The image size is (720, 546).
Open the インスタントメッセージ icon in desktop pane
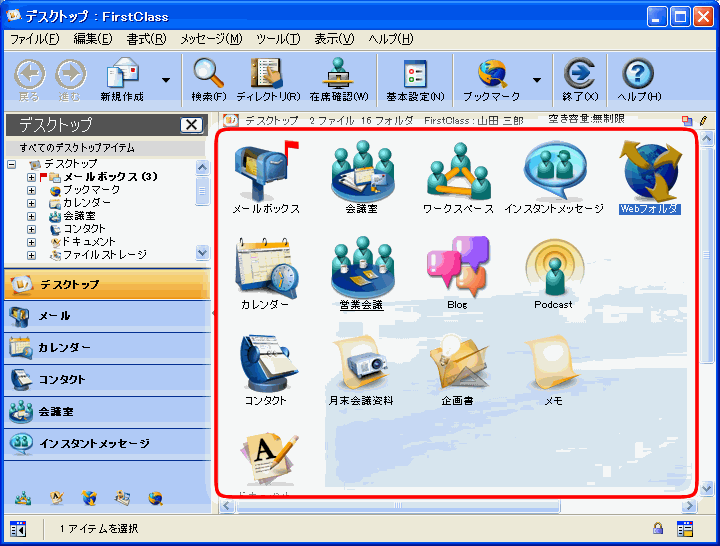(x=553, y=171)
